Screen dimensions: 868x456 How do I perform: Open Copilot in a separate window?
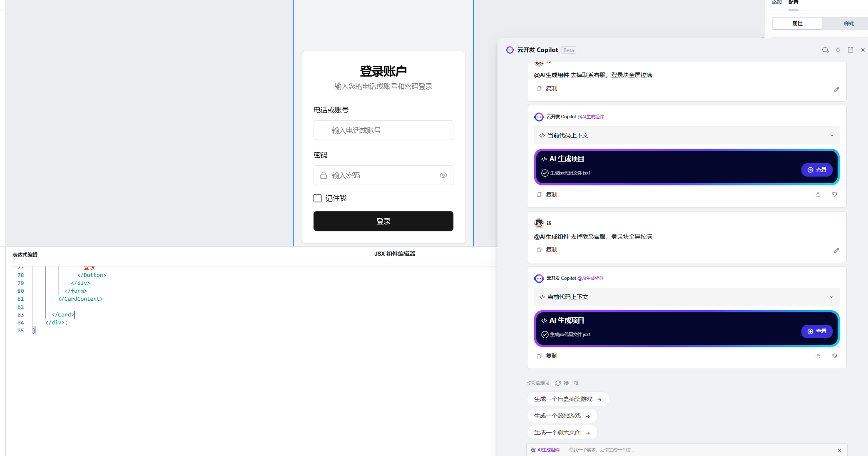pyautogui.click(x=851, y=50)
